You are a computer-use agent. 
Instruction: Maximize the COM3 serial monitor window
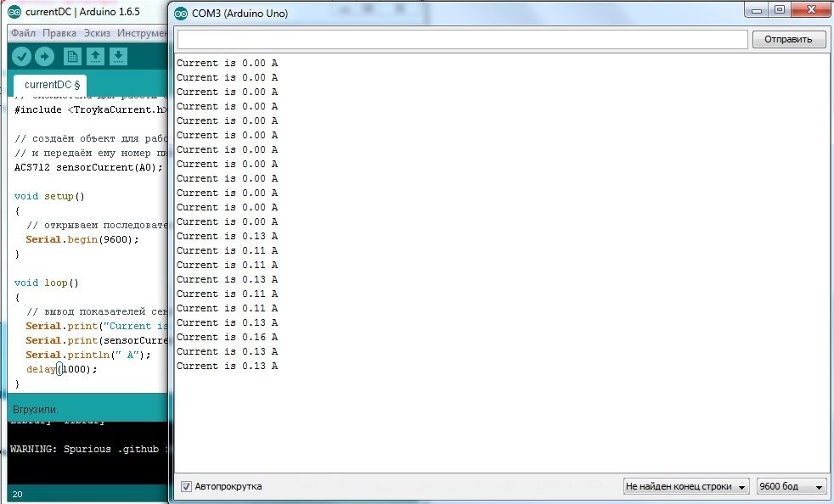tap(779, 10)
